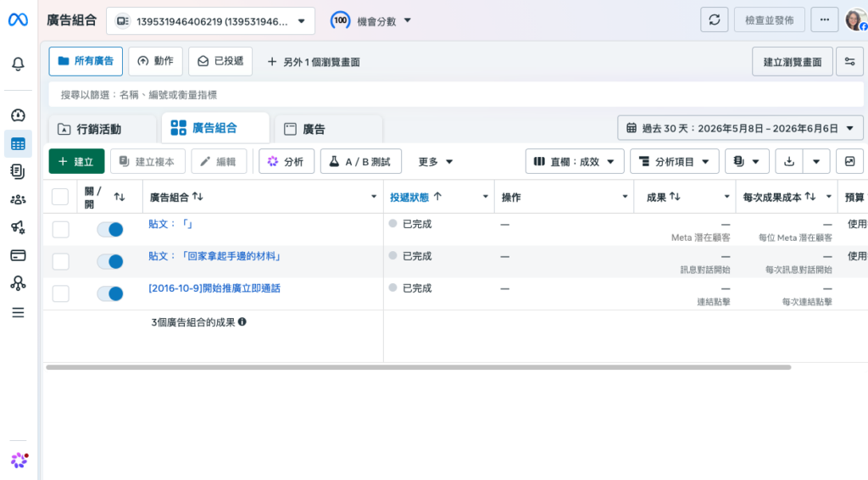Click the refresh data icon
Viewport: 868px width, 480px height.
pos(714,20)
